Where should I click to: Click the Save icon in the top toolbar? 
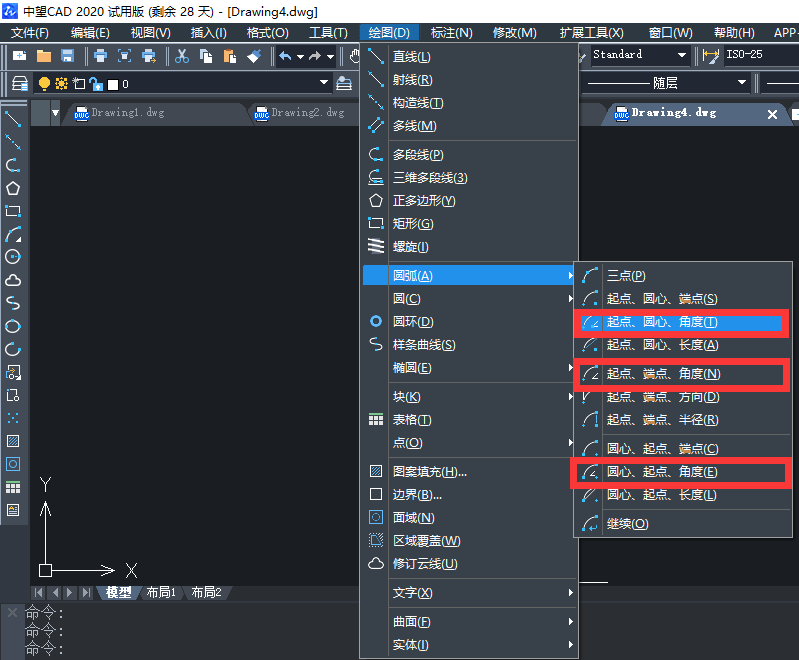[x=68, y=55]
